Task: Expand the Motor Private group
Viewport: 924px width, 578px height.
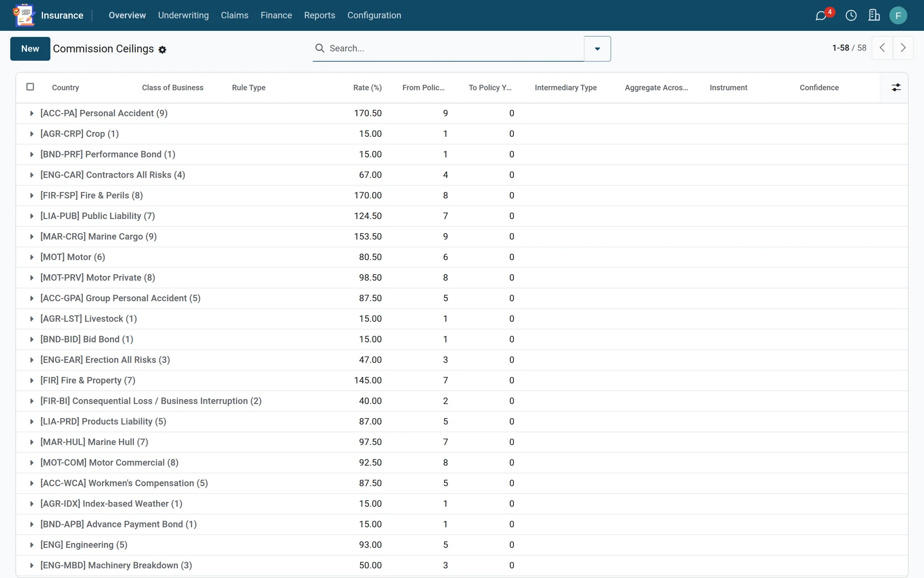Action: click(462, 277)
